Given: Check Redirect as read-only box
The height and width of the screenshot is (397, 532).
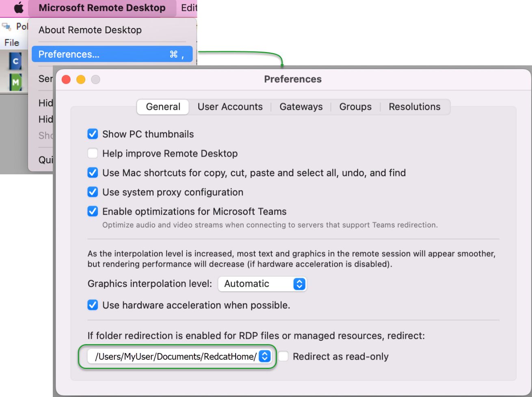Looking at the screenshot, I should click(283, 356).
